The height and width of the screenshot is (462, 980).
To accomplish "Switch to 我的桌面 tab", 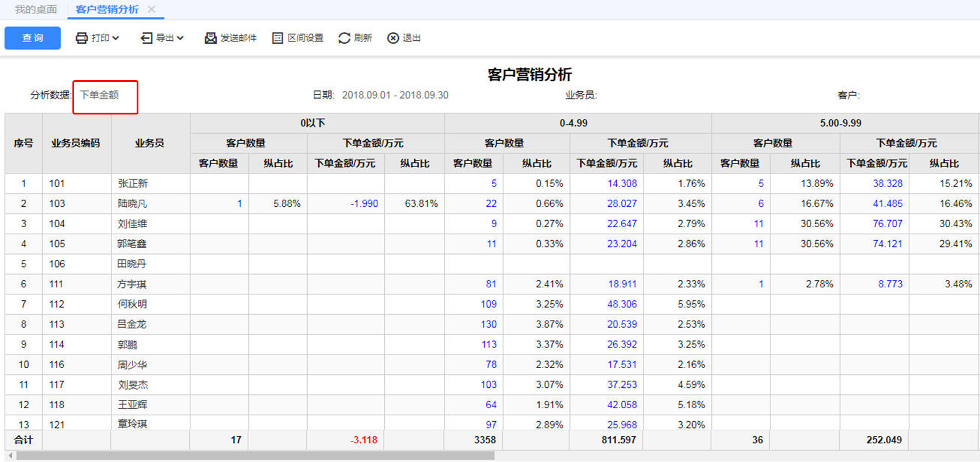I will pos(36,9).
